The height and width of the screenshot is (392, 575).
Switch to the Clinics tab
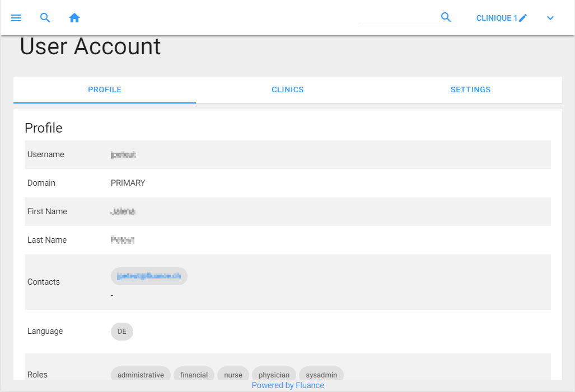tap(288, 89)
